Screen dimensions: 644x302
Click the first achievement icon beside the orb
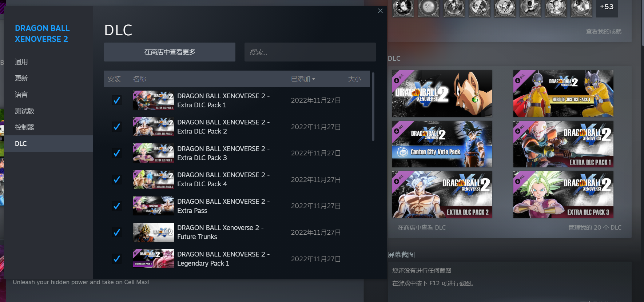point(403,8)
